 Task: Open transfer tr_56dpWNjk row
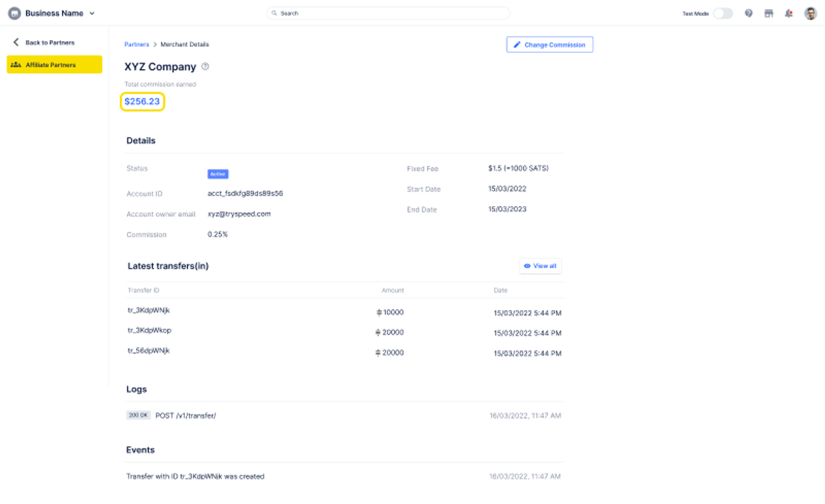point(148,351)
